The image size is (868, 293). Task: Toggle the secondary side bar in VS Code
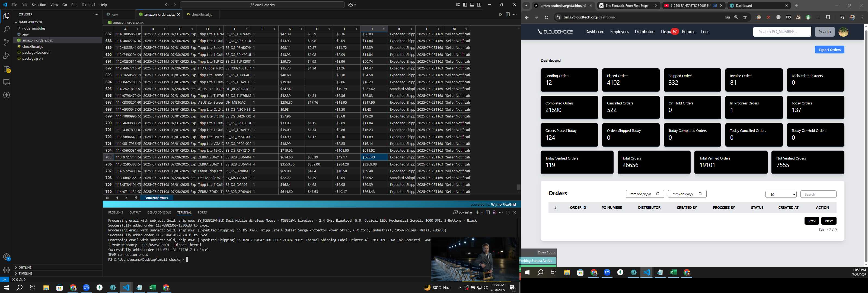coord(479,5)
